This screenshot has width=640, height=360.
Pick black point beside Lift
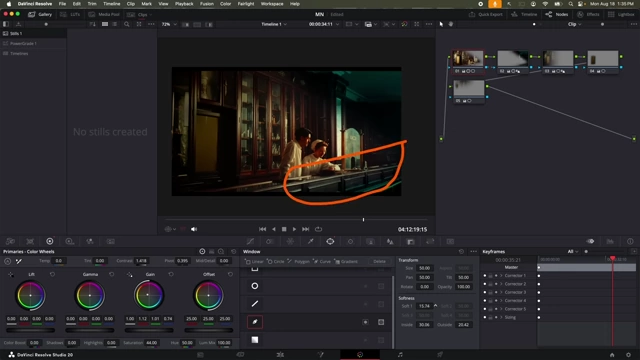tap(11, 275)
